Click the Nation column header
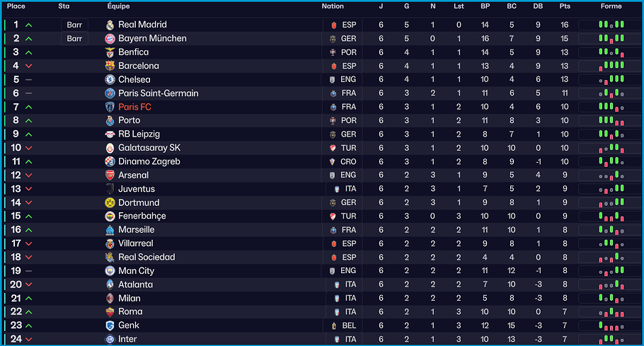644x346 pixels. pos(333,6)
